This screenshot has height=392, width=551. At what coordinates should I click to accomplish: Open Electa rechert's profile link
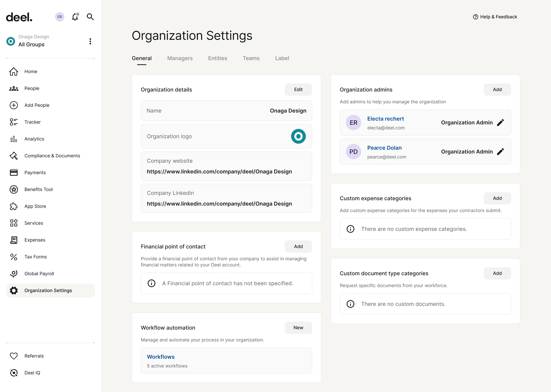tap(386, 119)
